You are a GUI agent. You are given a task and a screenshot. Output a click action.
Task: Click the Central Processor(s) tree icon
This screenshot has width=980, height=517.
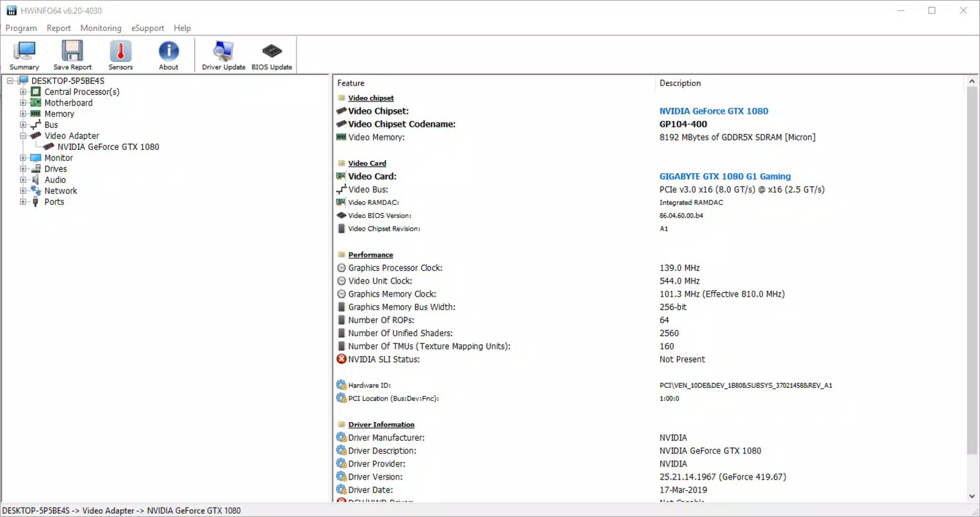tap(36, 92)
